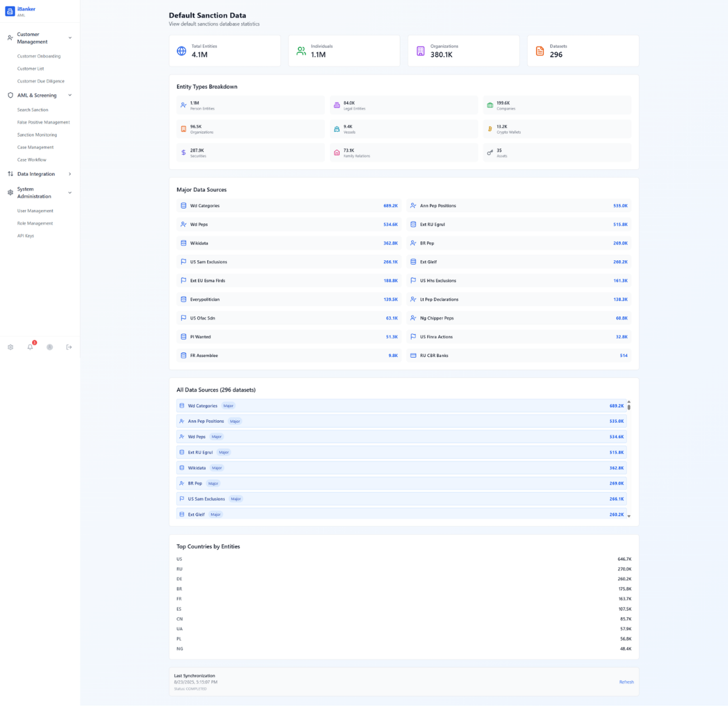Click the Datasets document icon
Viewport: 728px width, 706px height.
point(540,51)
